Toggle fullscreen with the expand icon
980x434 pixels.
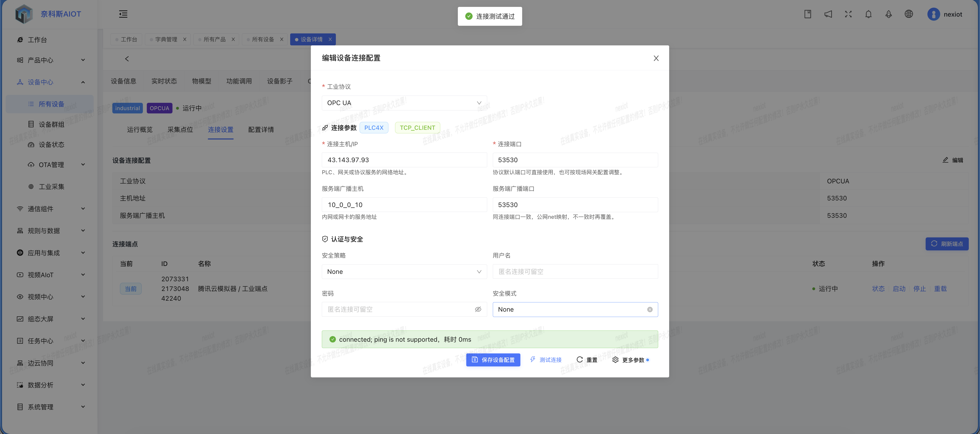(x=848, y=14)
